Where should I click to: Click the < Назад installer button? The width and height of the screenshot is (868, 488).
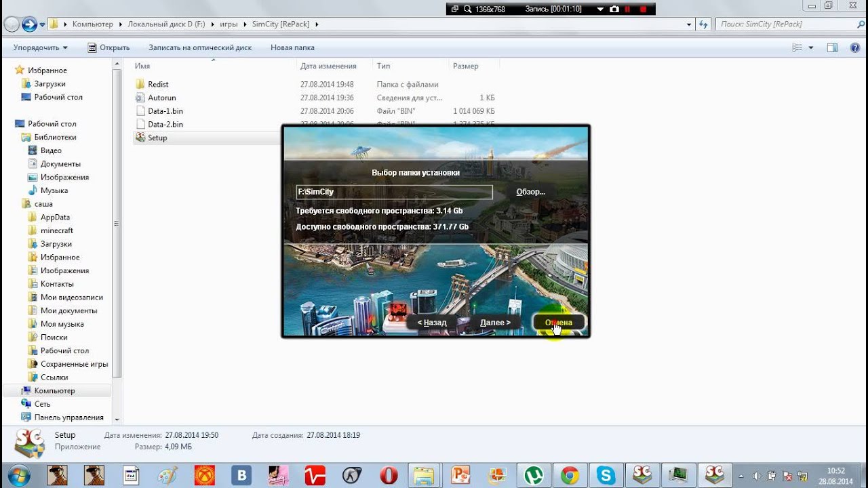[x=432, y=323]
